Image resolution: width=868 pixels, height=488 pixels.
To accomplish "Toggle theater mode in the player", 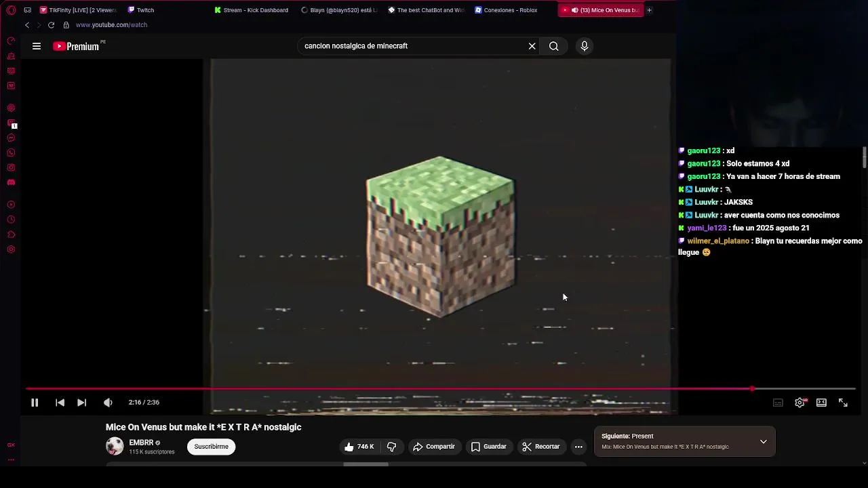I will 821,403.
